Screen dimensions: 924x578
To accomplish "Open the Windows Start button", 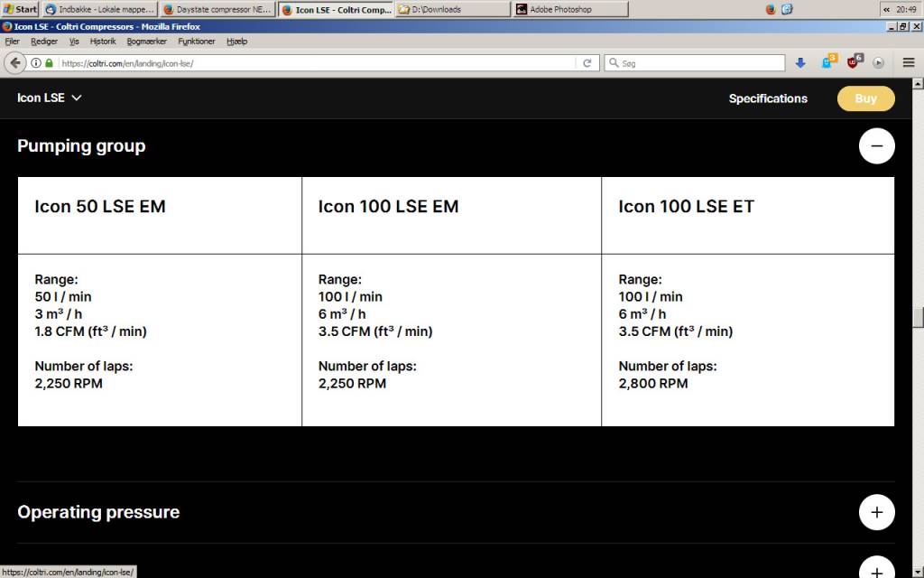I will pos(20,9).
